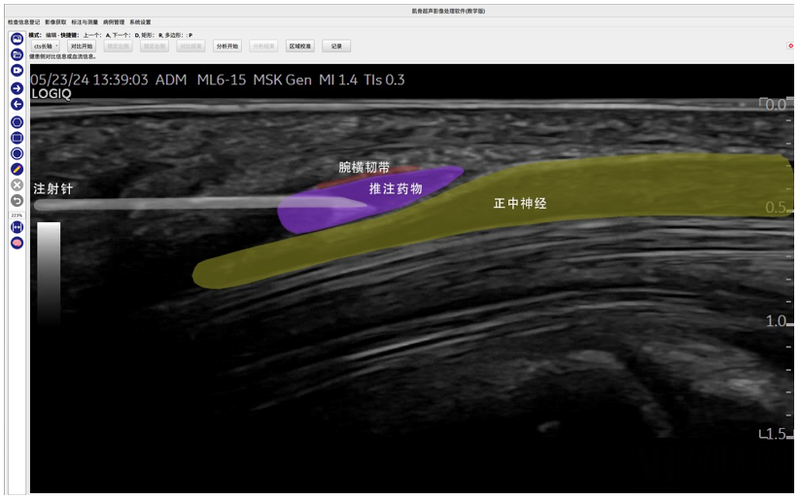The width and height of the screenshot is (800, 499).
Task: Click the folder icon in the left sidebar
Action: 17,55
